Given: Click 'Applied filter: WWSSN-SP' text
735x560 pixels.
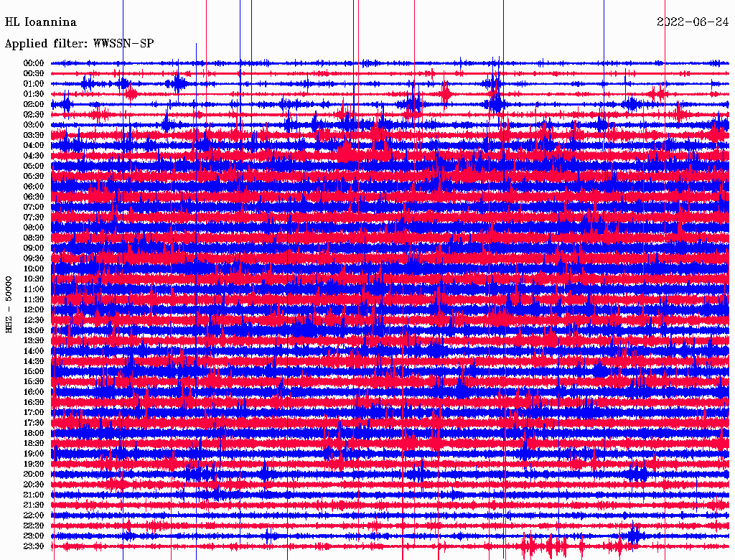Looking at the screenshot, I should tap(79, 44).
